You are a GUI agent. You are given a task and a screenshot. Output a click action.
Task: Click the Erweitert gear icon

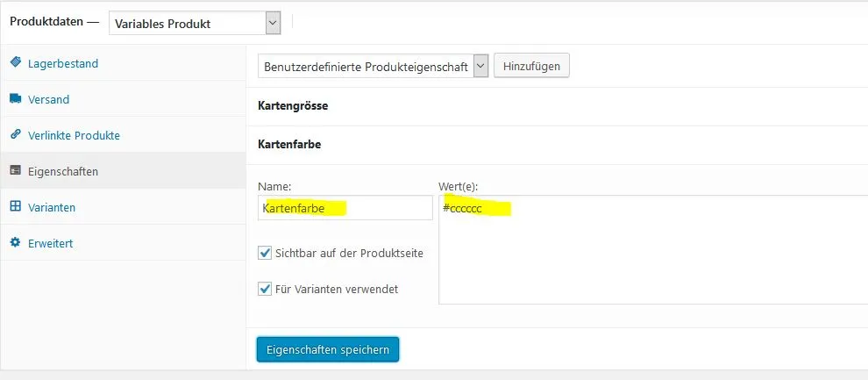click(16, 242)
